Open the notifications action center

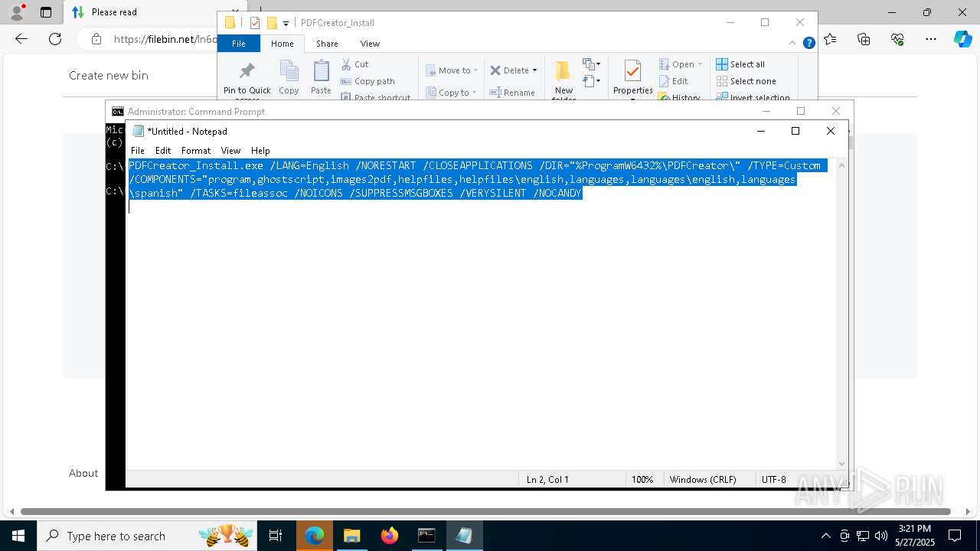click(x=955, y=536)
